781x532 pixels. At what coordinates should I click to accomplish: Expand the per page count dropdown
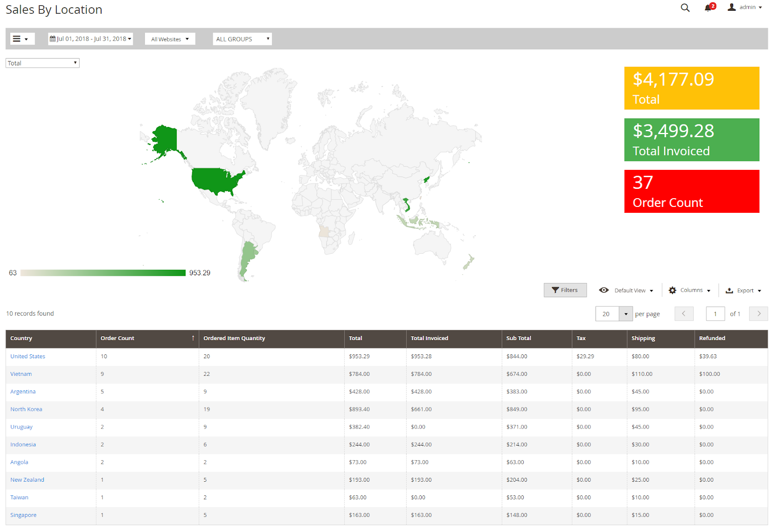(626, 314)
